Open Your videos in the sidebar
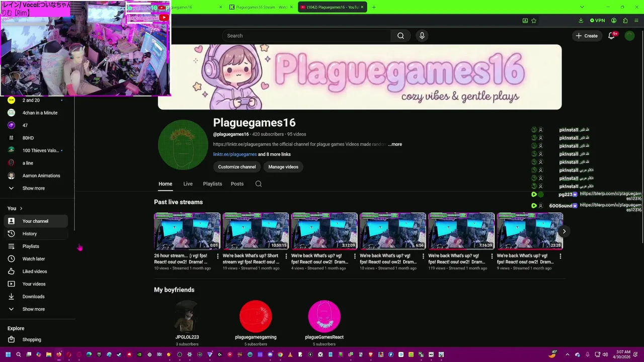Image resolution: width=644 pixels, height=362 pixels. [35, 284]
